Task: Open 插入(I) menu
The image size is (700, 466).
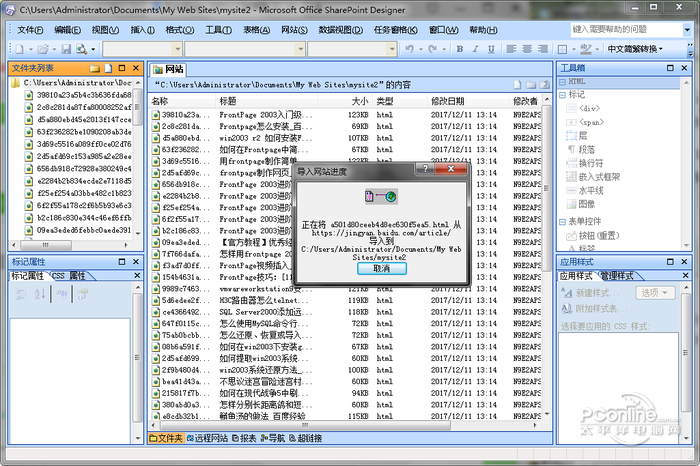Action: [142, 30]
